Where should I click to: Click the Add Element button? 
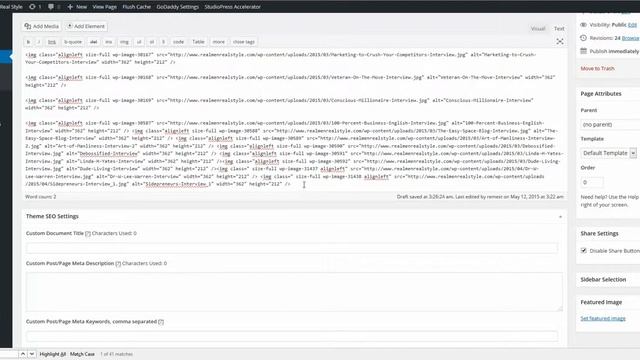point(86,26)
